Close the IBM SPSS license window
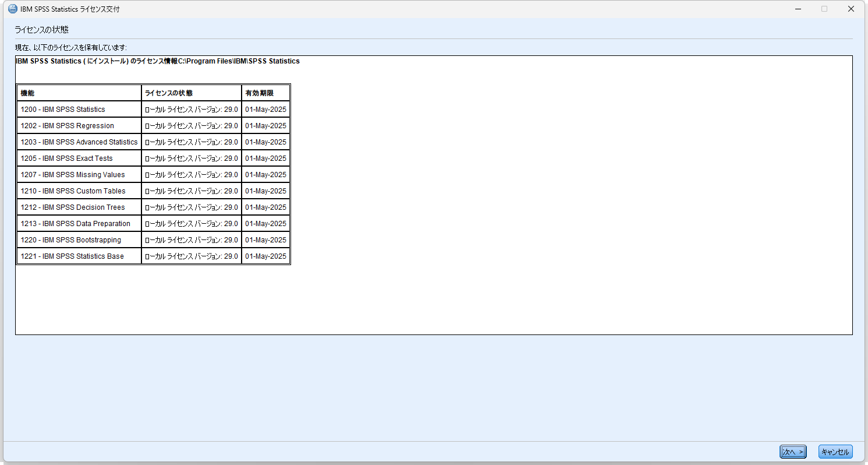The width and height of the screenshot is (868, 465). coord(851,9)
